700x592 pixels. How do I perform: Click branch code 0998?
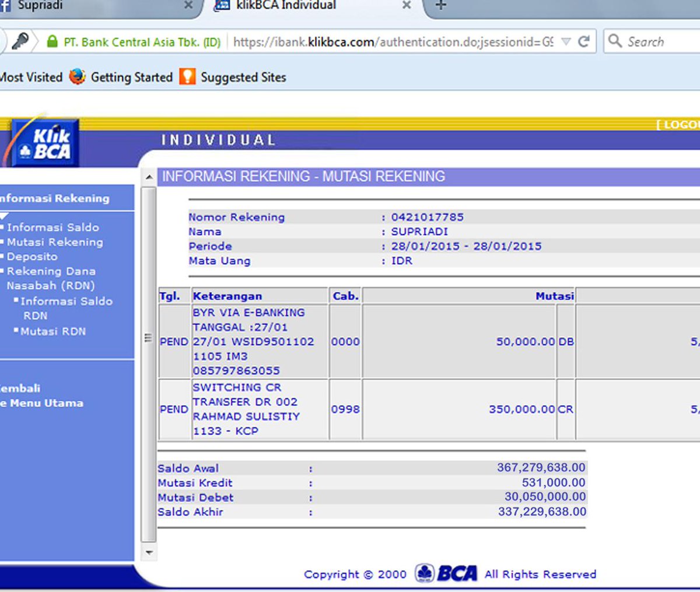(x=345, y=409)
